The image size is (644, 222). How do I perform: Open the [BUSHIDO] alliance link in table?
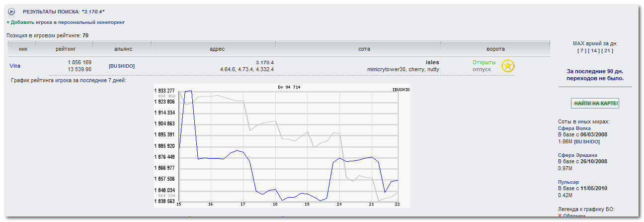(122, 66)
